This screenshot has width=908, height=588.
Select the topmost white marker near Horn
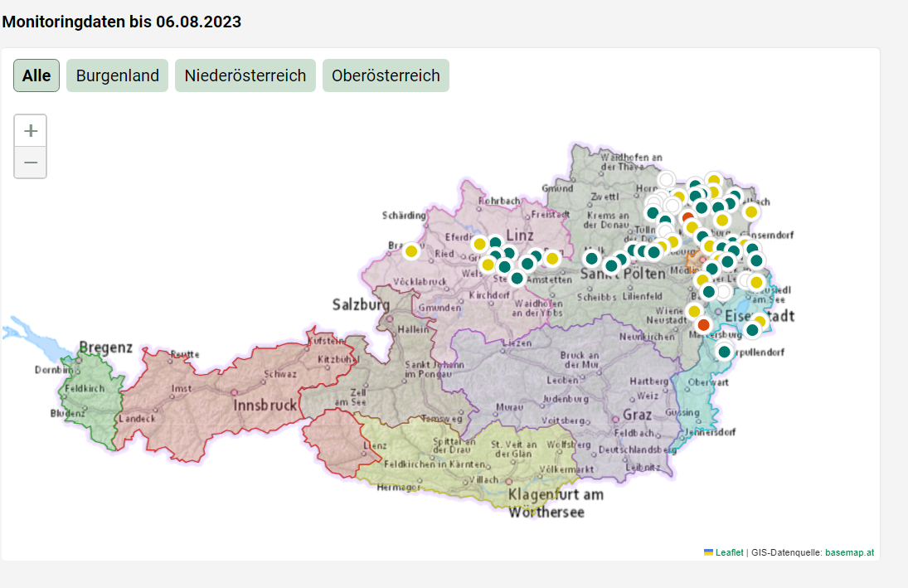click(666, 179)
